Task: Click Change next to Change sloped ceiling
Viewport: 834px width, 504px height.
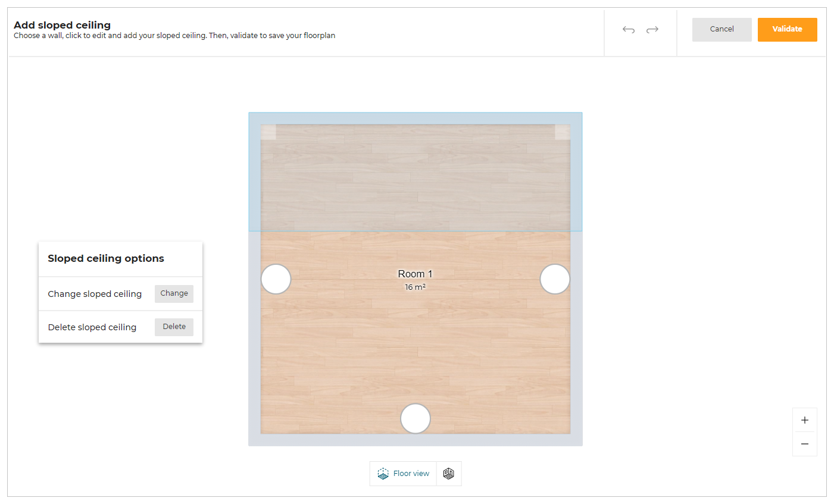Action: coord(174,293)
